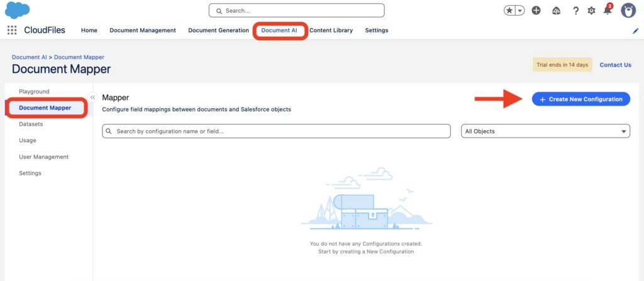The height and width of the screenshot is (281, 644).
Task: Click the magnifier in configuration search
Action: [109, 131]
